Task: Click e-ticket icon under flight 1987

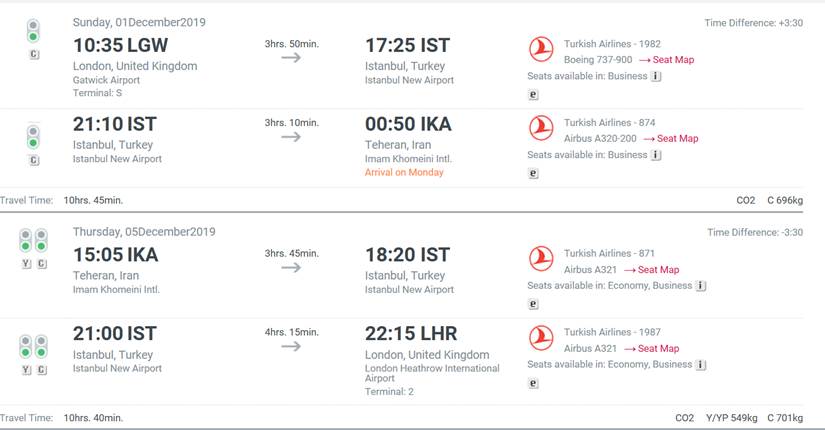Action: pyautogui.click(x=533, y=383)
